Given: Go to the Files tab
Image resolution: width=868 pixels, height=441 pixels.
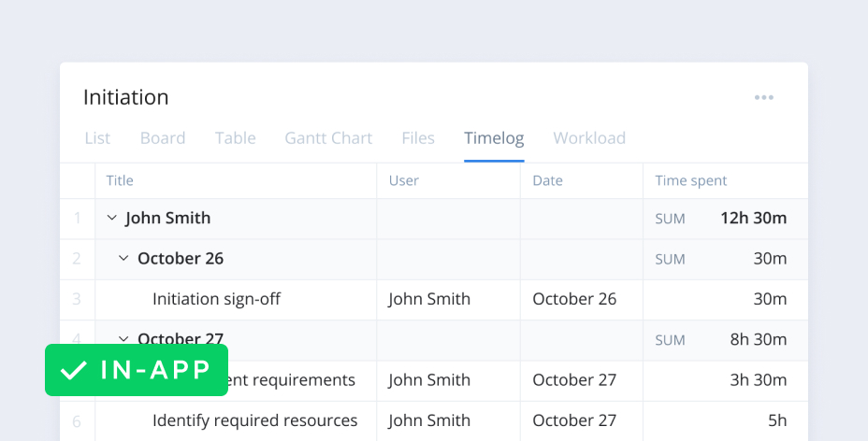Looking at the screenshot, I should (x=418, y=138).
